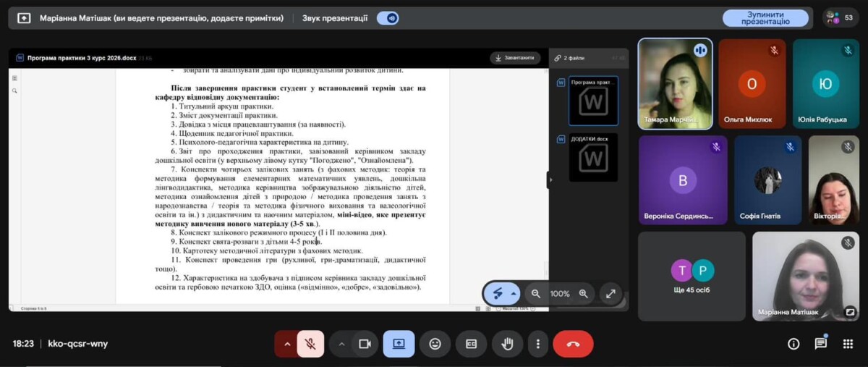Open the emoji reactions panel
The height and width of the screenshot is (367, 868).
[435, 344]
